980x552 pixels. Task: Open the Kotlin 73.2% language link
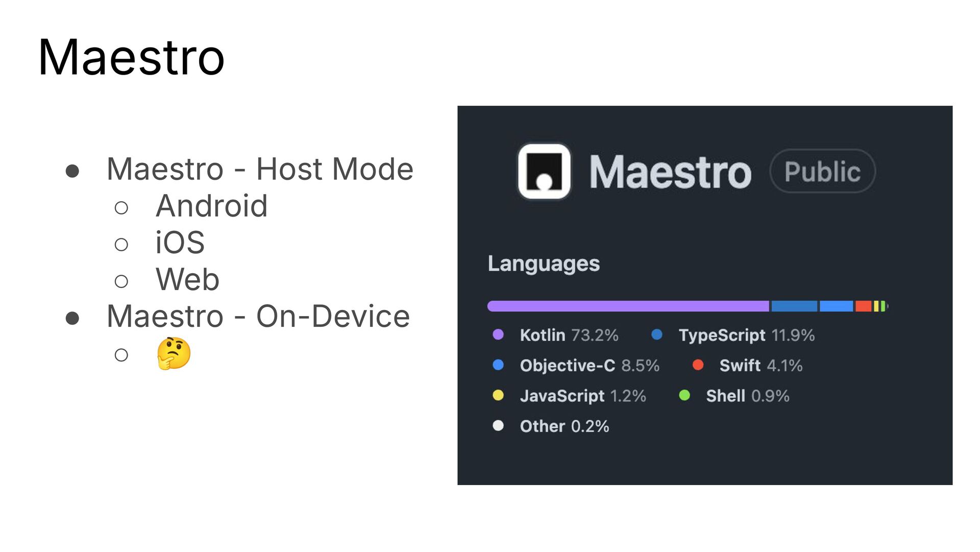569,335
